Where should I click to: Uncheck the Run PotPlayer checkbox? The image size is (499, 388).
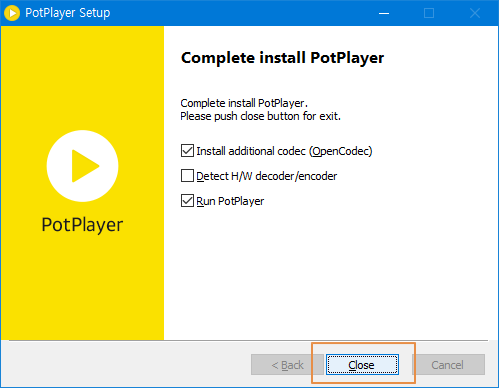coord(187,201)
